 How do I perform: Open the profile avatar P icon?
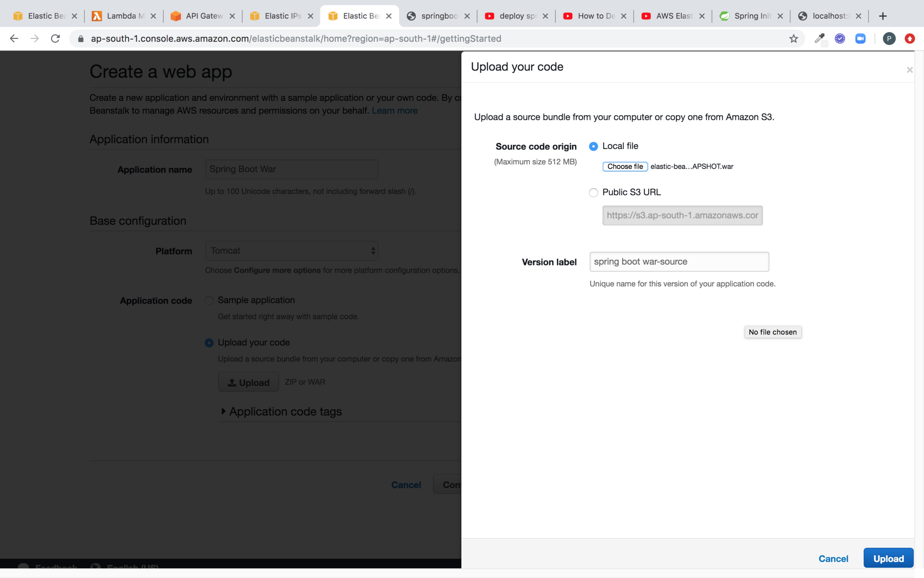(889, 39)
